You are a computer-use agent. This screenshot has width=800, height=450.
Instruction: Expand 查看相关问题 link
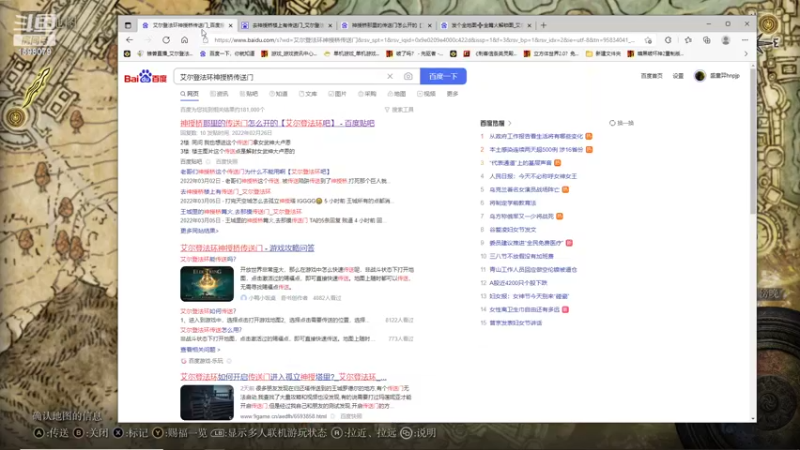point(200,349)
